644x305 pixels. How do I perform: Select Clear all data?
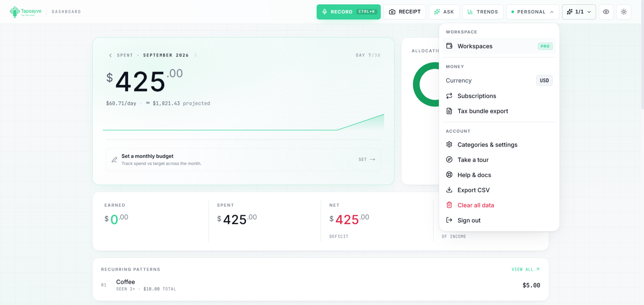pyautogui.click(x=499, y=205)
